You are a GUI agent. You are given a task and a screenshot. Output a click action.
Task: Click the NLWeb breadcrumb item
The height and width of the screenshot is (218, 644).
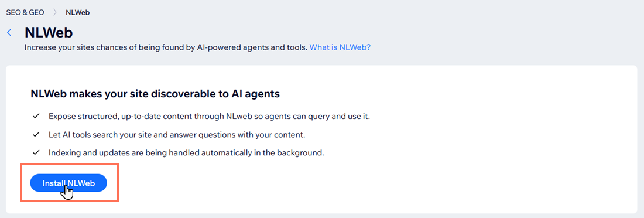(78, 12)
